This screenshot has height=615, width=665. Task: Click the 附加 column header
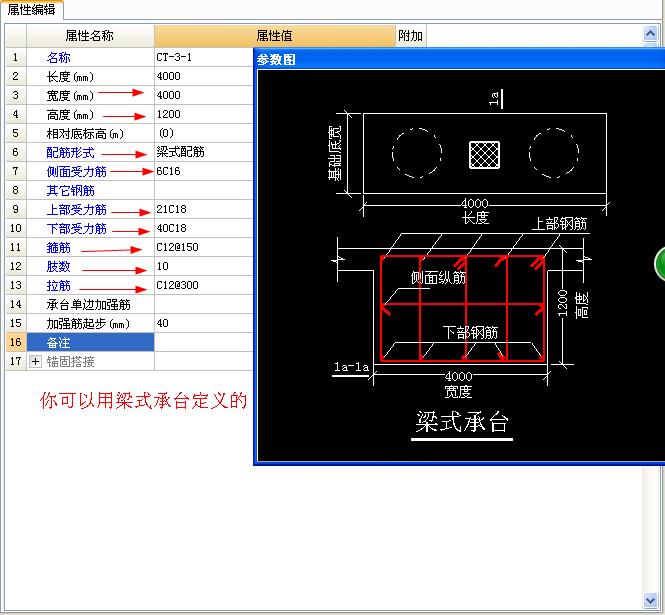411,36
